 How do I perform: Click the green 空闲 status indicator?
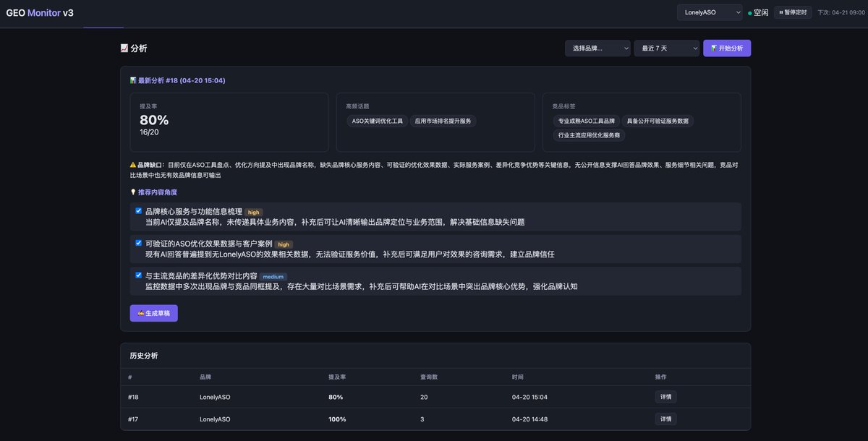(x=758, y=12)
